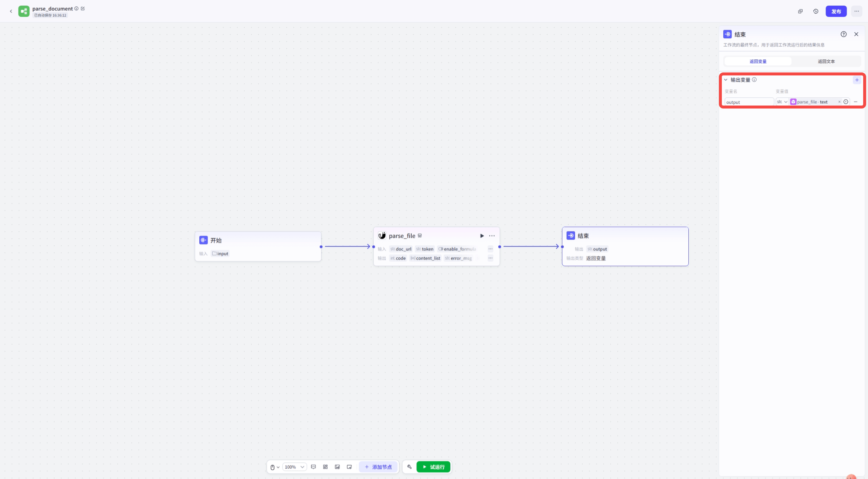Screen dimensions: 868x479
Task: Click the green 试运行 button
Action: click(x=433, y=467)
